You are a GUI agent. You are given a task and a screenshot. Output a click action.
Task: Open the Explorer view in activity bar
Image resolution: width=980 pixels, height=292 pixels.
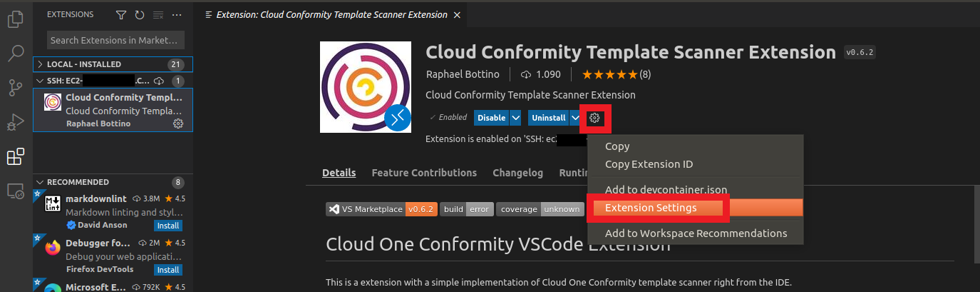coord(16,19)
